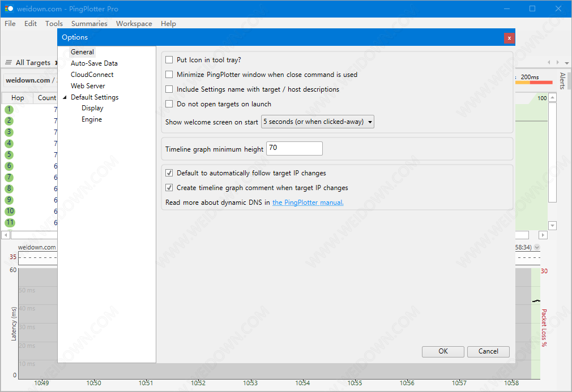Enable Do not open targets on launch
Image resolution: width=572 pixels, height=392 pixels.
(x=169, y=104)
